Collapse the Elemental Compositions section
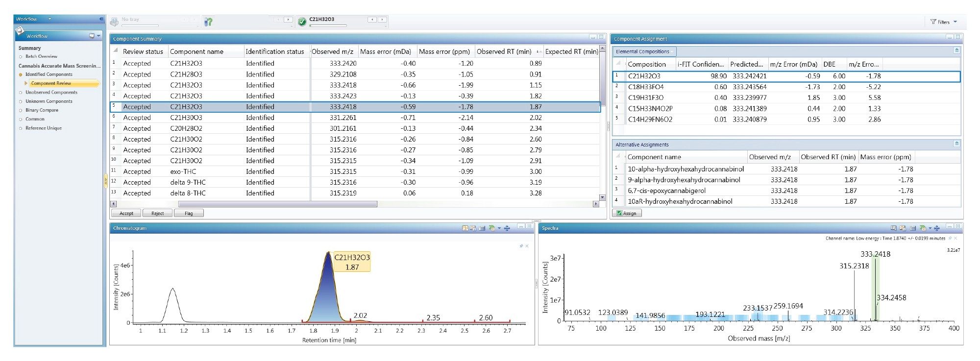980x361 pixels. click(x=956, y=50)
